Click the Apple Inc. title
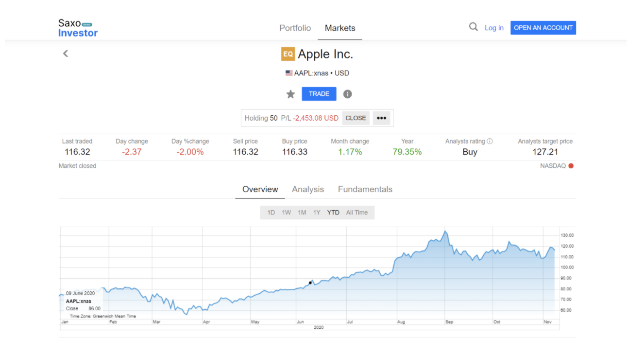This screenshot has width=644, height=356. pos(325,54)
